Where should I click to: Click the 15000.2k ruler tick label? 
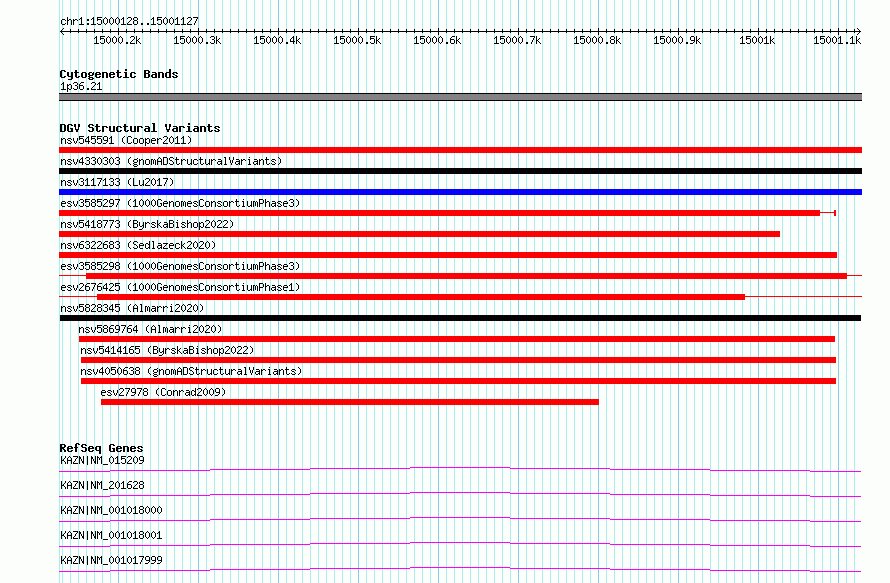(x=117, y=41)
